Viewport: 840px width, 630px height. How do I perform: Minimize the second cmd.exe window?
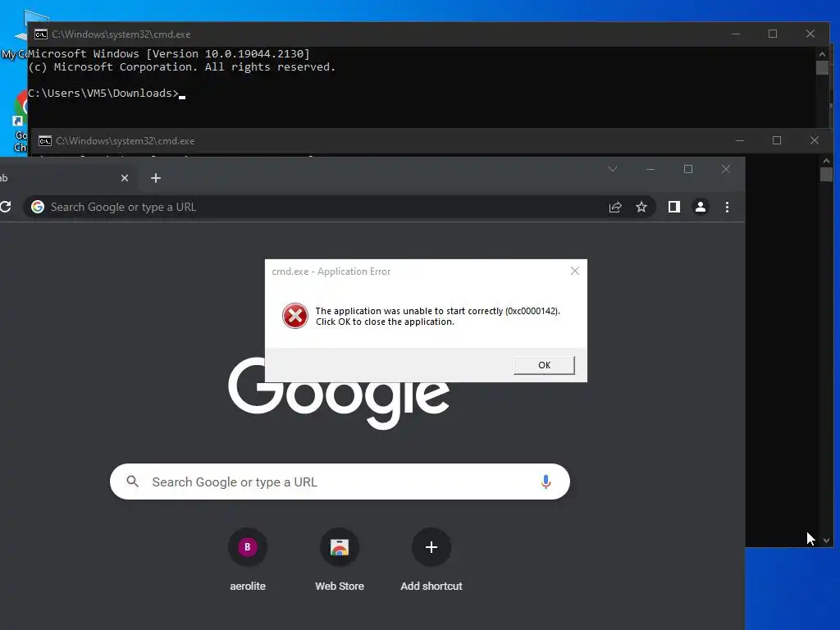coord(740,140)
